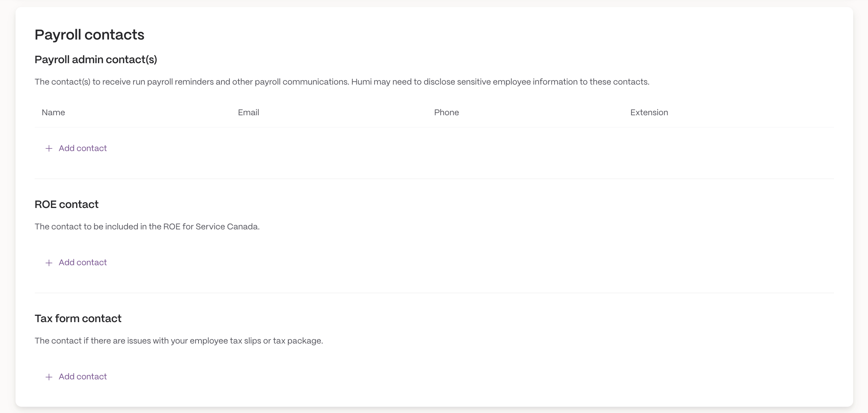The width and height of the screenshot is (868, 413).
Task: Click the words tax package
Action: pos(297,341)
